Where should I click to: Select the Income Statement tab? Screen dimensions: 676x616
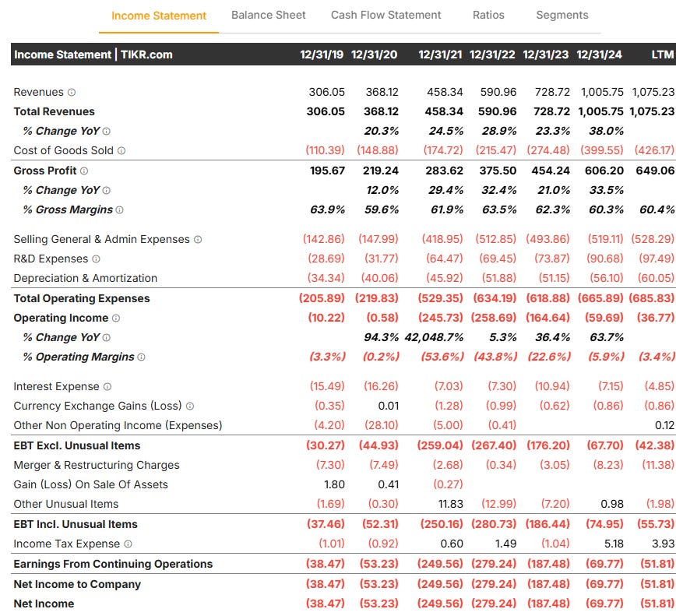(159, 16)
